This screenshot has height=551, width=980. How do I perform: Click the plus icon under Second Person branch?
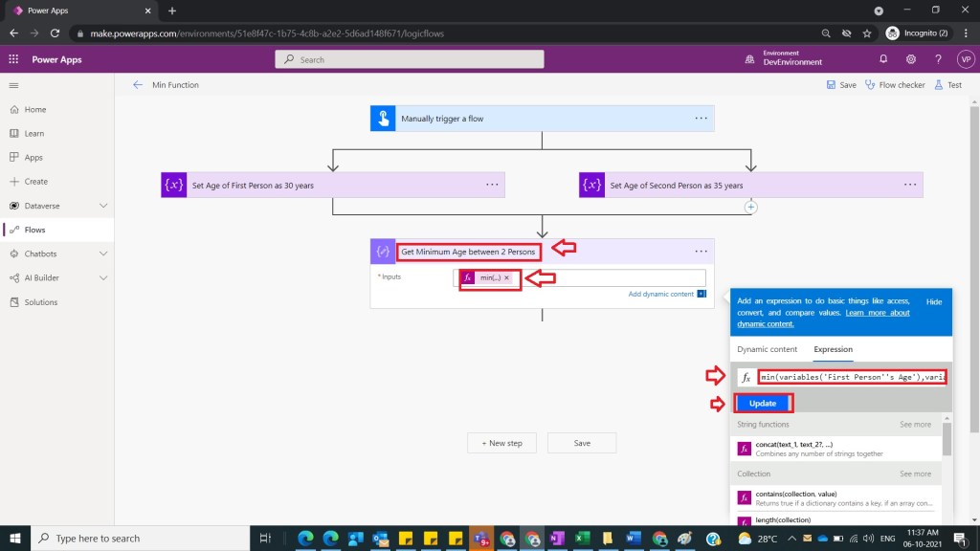[x=751, y=207]
